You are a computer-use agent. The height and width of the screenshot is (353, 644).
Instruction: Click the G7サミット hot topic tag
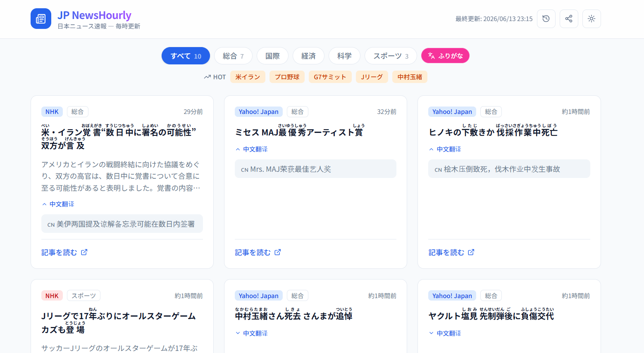(x=330, y=77)
